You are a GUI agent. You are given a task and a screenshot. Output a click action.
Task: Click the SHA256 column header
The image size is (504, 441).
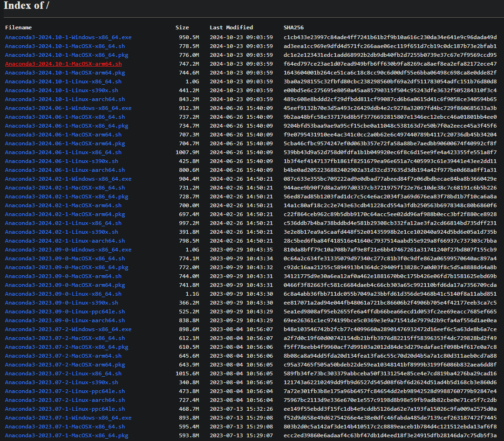point(293,27)
